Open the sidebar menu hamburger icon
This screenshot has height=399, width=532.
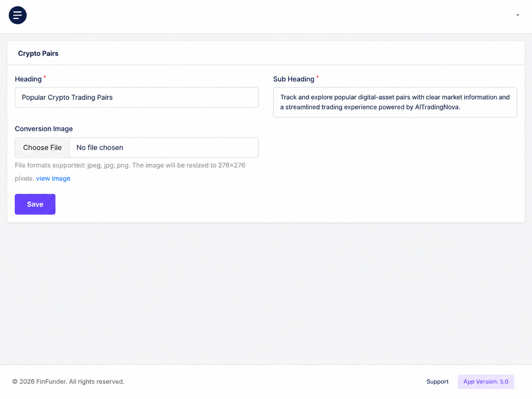(x=18, y=15)
